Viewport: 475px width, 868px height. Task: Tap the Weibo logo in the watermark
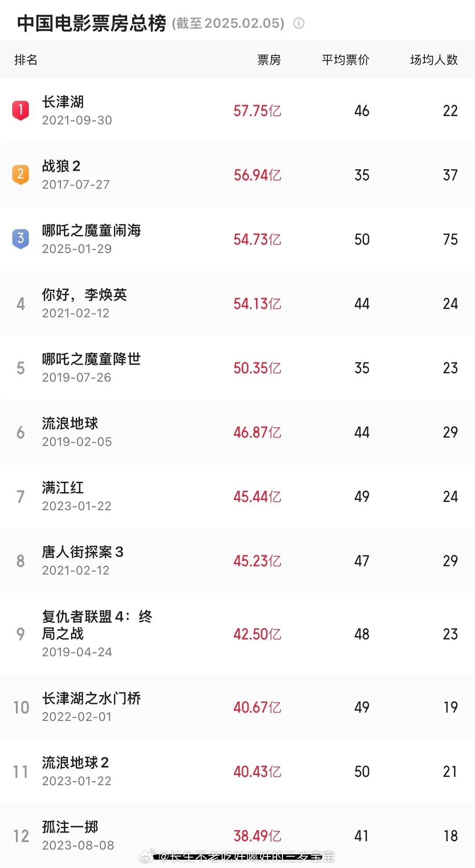click(147, 856)
